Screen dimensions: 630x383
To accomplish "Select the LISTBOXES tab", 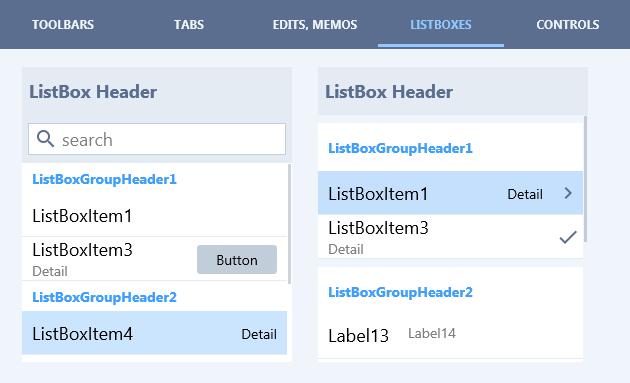I will pos(441,25).
